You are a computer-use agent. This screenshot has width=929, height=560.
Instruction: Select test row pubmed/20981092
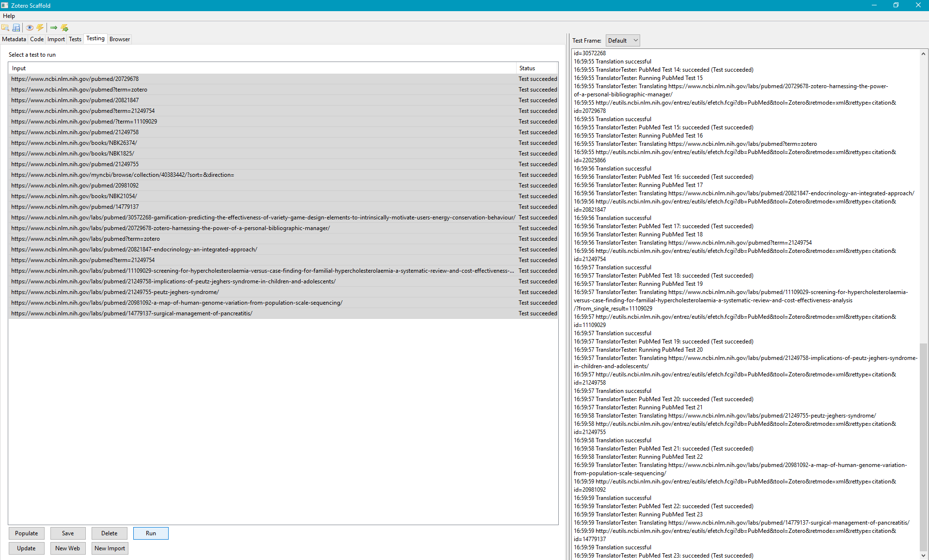pos(283,186)
